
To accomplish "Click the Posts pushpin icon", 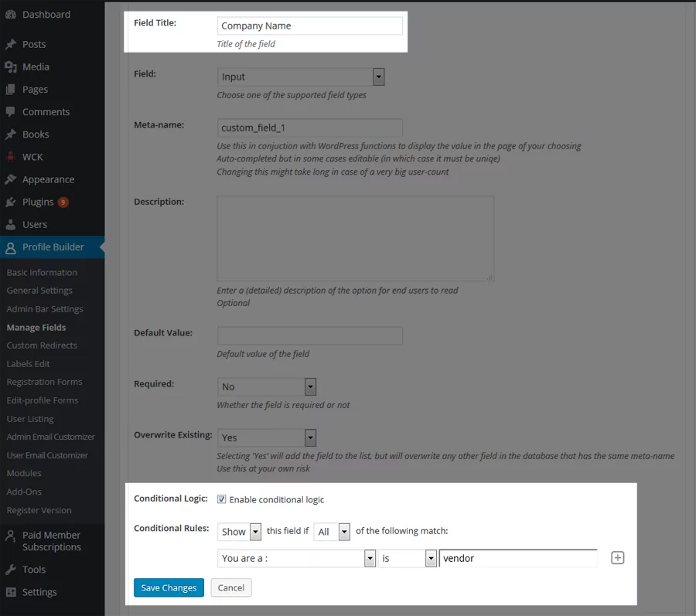I will (x=11, y=45).
